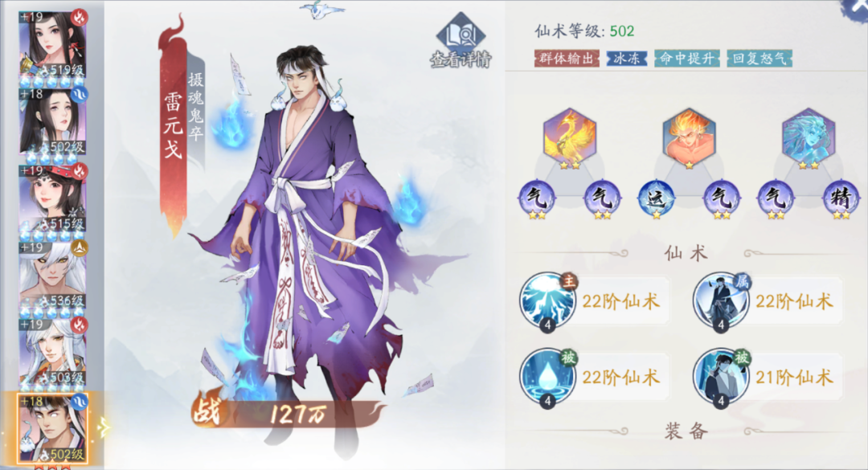Open the 21阶仙术 passive skill
Viewport: 868px width, 470px height.
[721, 378]
